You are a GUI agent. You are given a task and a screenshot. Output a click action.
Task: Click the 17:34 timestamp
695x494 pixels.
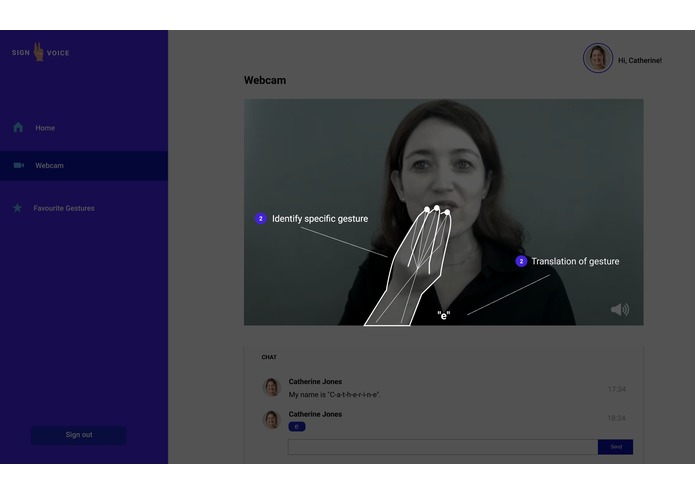click(617, 389)
